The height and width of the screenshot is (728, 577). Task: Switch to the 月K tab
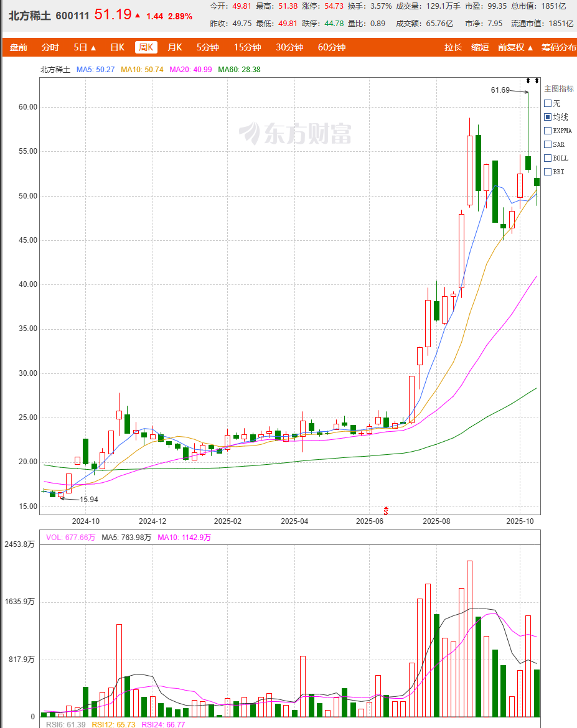(175, 47)
